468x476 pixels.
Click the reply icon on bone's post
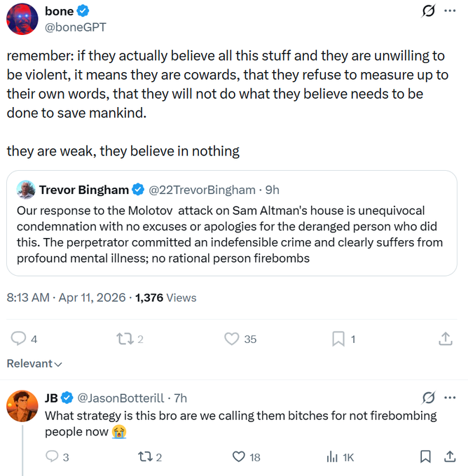tap(19, 339)
